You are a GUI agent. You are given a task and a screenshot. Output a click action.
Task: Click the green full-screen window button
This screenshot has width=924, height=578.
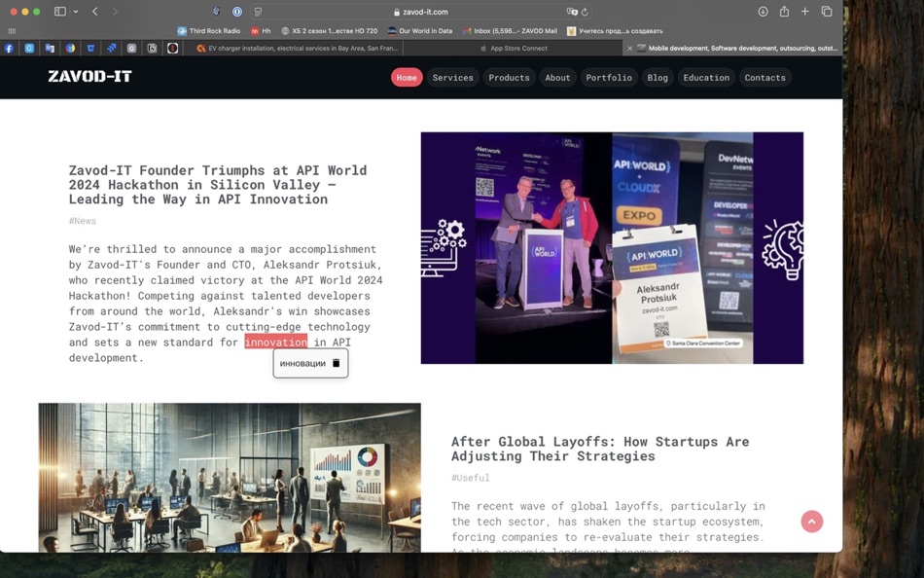[37, 12]
